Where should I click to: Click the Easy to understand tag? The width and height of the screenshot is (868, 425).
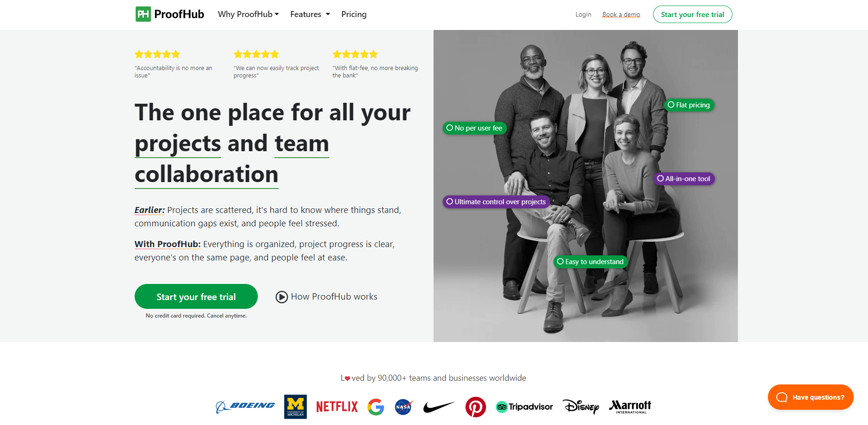(590, 262)
